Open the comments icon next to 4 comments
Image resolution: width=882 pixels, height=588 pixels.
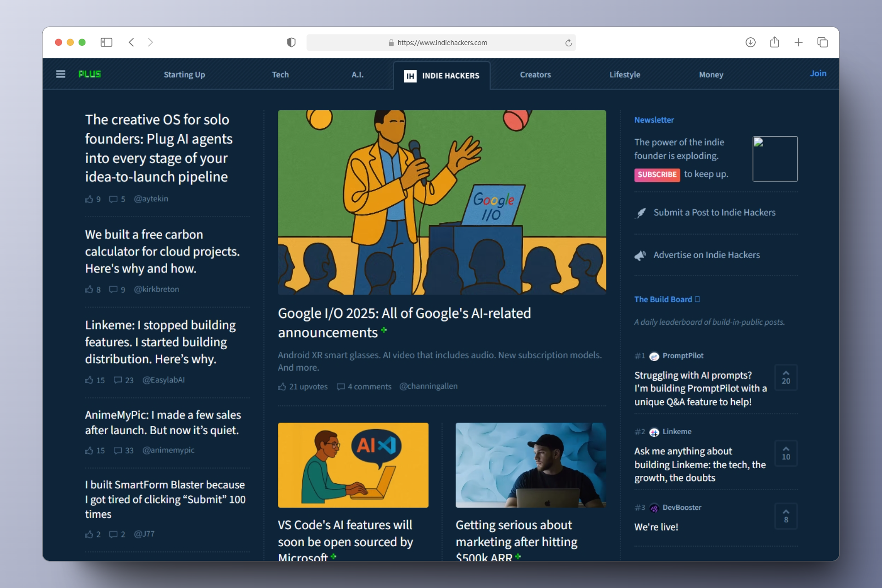click(x=340, y=387)
